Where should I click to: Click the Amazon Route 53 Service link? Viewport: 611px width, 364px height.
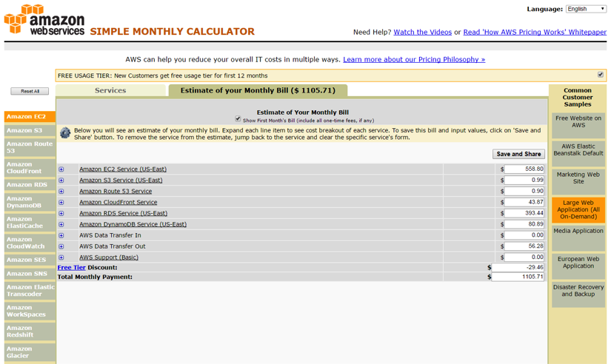click(x=116, y=191)
